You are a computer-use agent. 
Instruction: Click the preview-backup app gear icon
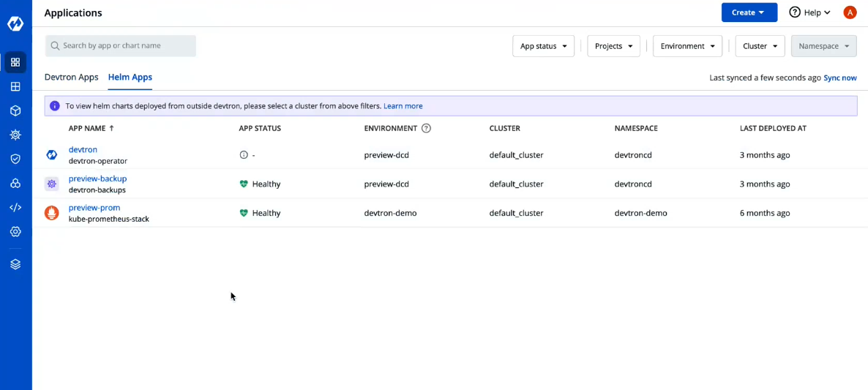pos(51,184)
